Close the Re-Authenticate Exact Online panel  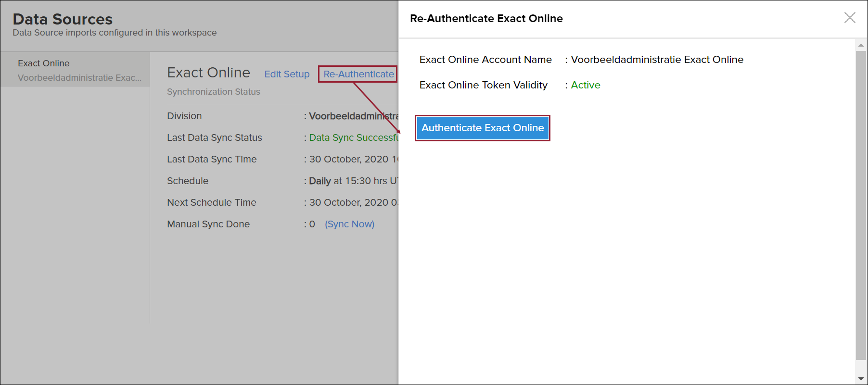[x=850, y=18]
